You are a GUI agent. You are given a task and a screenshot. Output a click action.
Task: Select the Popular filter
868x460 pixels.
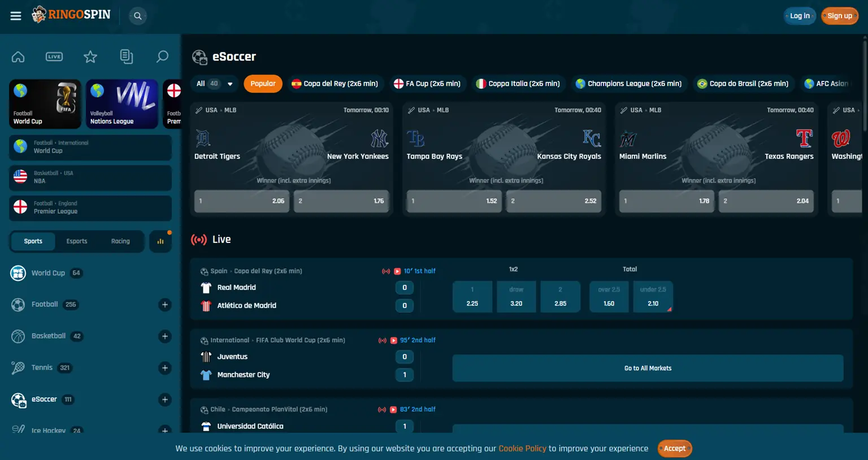point(263,84)
